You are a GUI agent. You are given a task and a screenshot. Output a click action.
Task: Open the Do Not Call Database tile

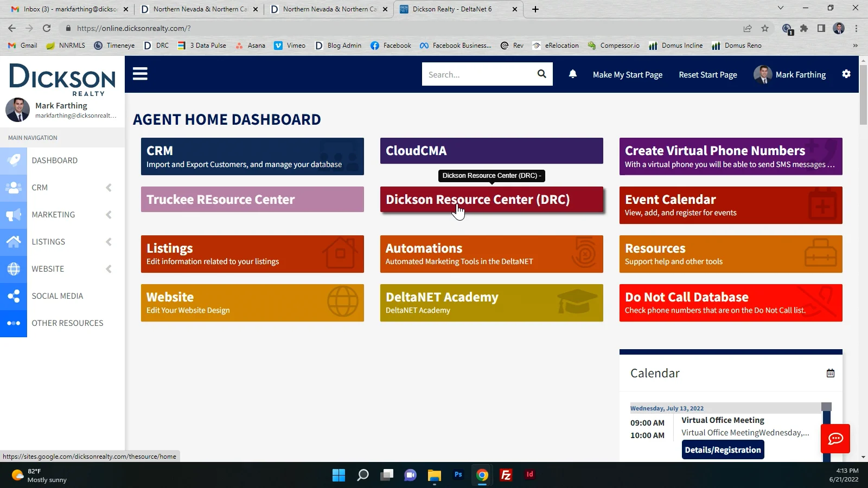click(731, 303)
